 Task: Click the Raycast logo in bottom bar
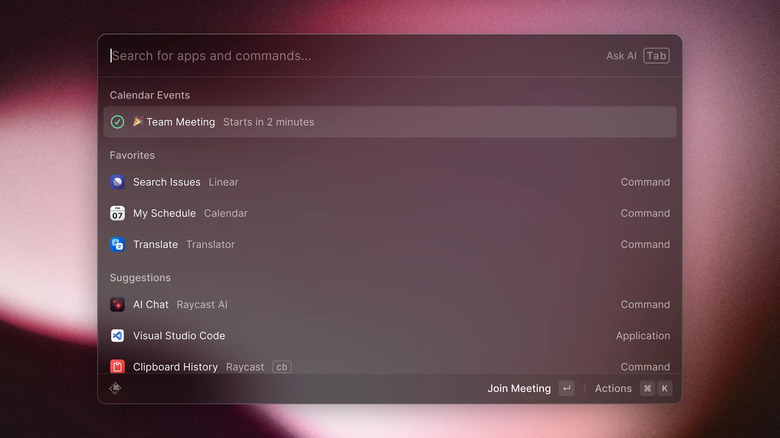[x=116, y=388]
